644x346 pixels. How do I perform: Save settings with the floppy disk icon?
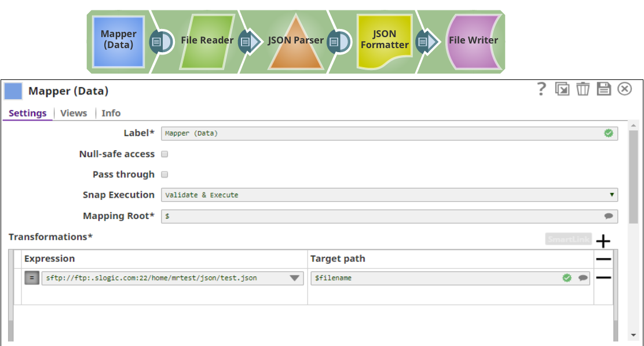[603, 89]
